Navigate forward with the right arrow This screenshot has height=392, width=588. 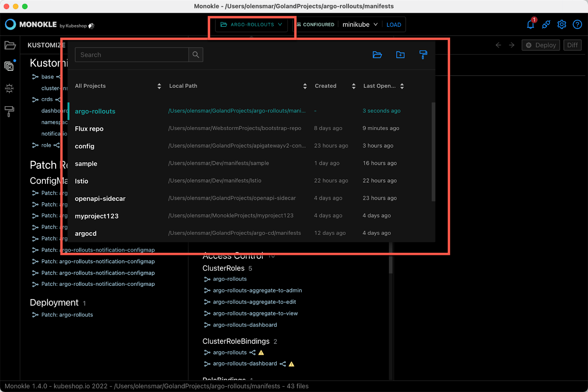512,45
